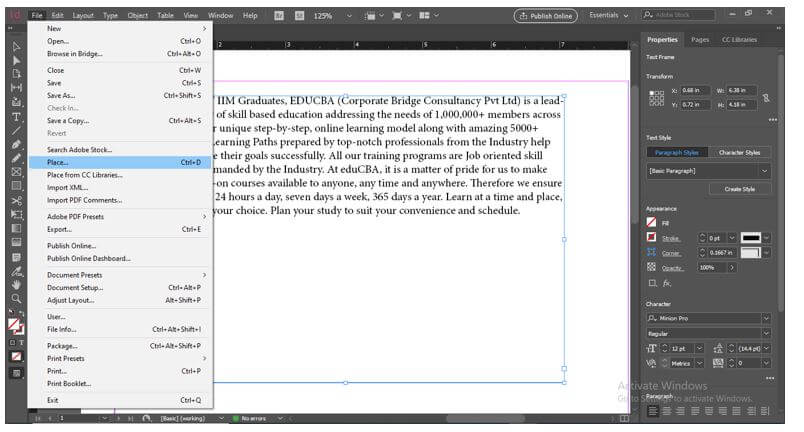Swap fill and stroke arrow
804x432 pixels.
22,313
